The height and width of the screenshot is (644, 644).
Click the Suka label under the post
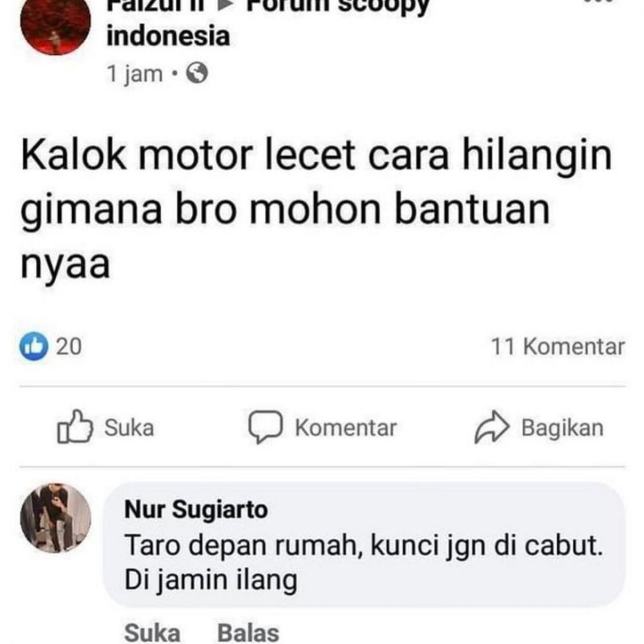(129, 428)
